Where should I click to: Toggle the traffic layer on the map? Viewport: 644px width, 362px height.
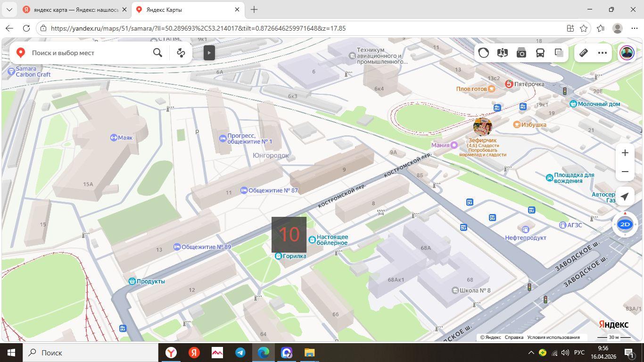coord(484,53)
